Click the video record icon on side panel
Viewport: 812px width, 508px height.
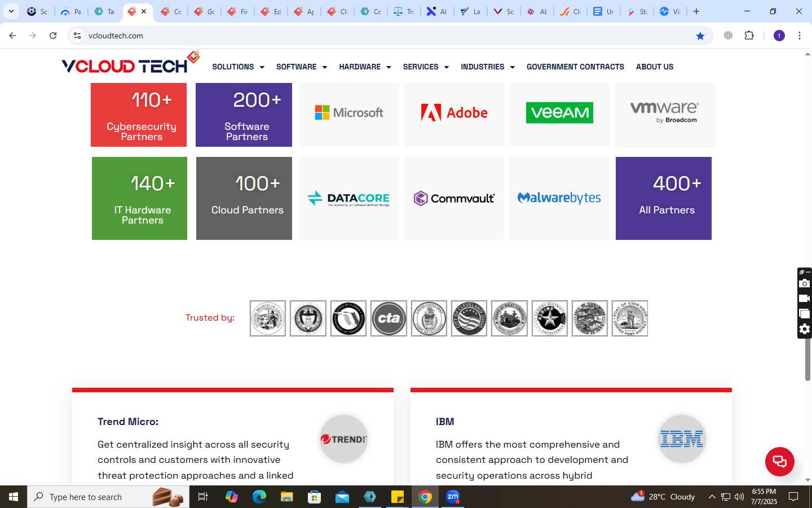805,299
